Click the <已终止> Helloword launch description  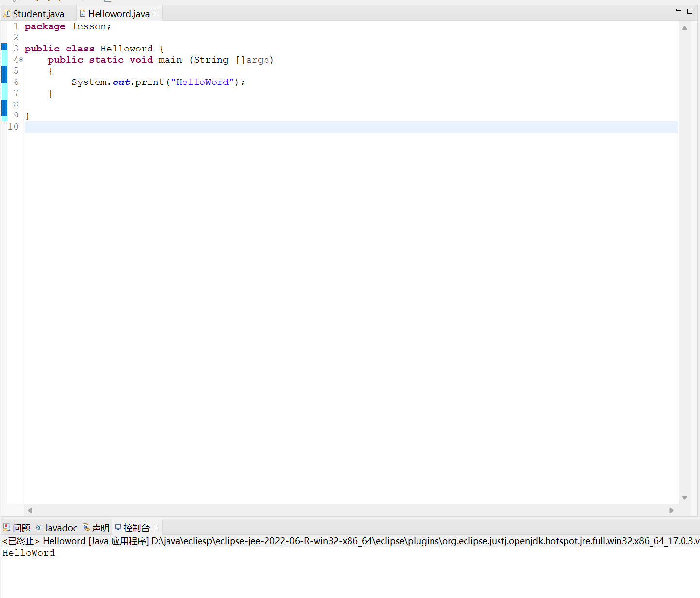point(350,541)
